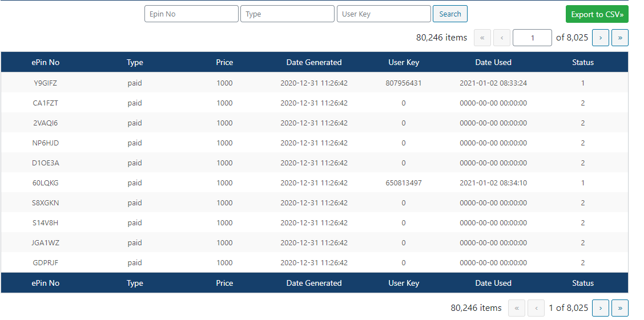The height and width of the screenshot is (320, 644).
Task: Click the current page number box
Action: [532, 38]
